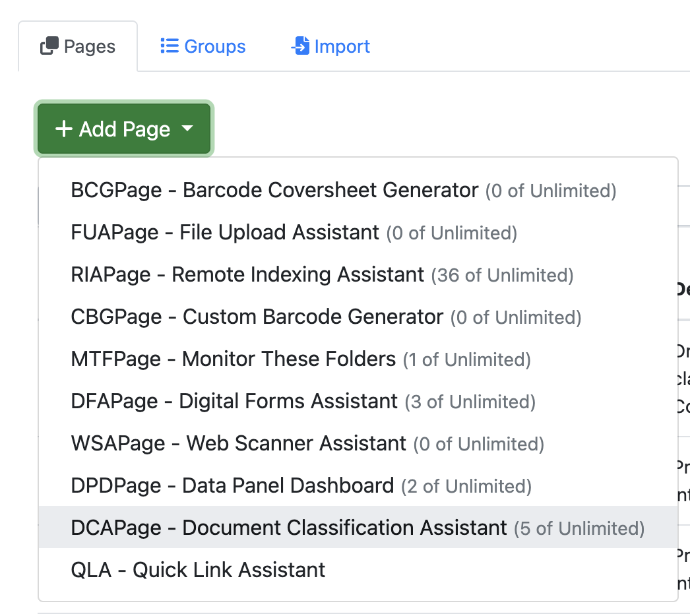Pick CBGPage - Custom Barcode Generator

coord(257,317)
